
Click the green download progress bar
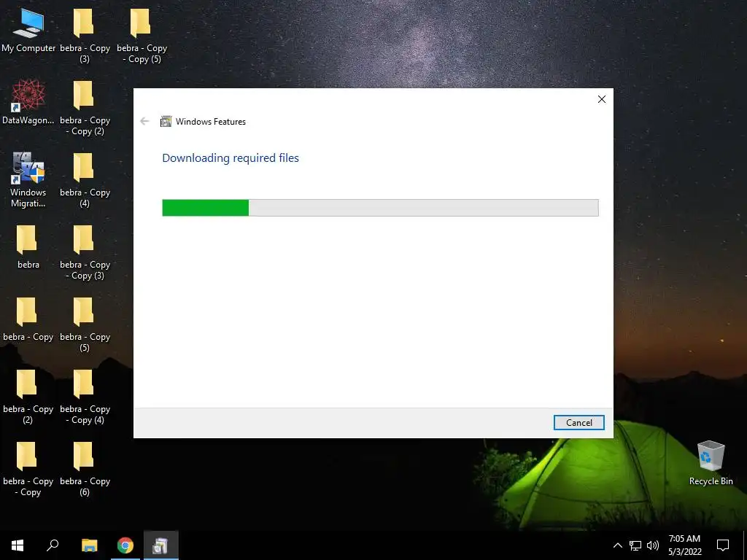click(380, 208)
